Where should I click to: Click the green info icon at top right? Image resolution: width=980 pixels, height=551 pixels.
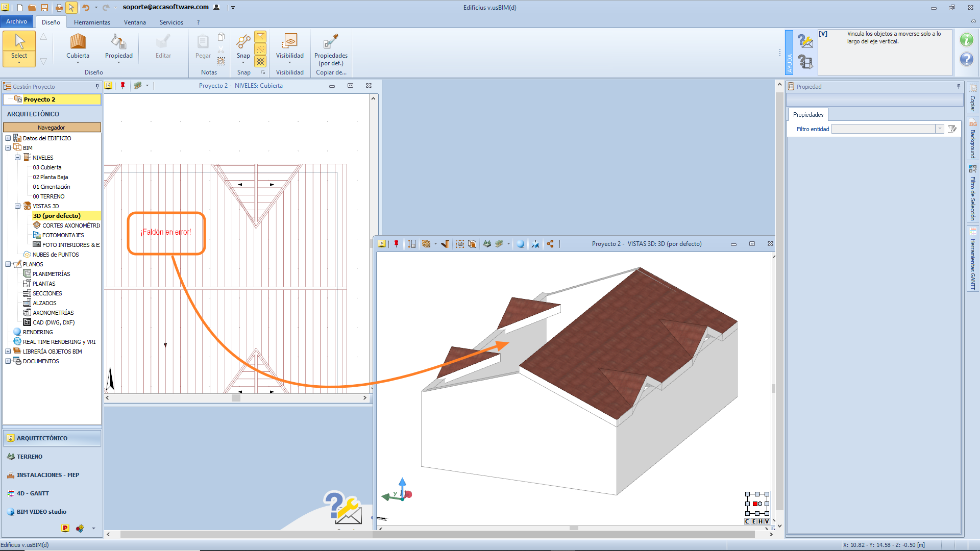(x=966, y=40)
